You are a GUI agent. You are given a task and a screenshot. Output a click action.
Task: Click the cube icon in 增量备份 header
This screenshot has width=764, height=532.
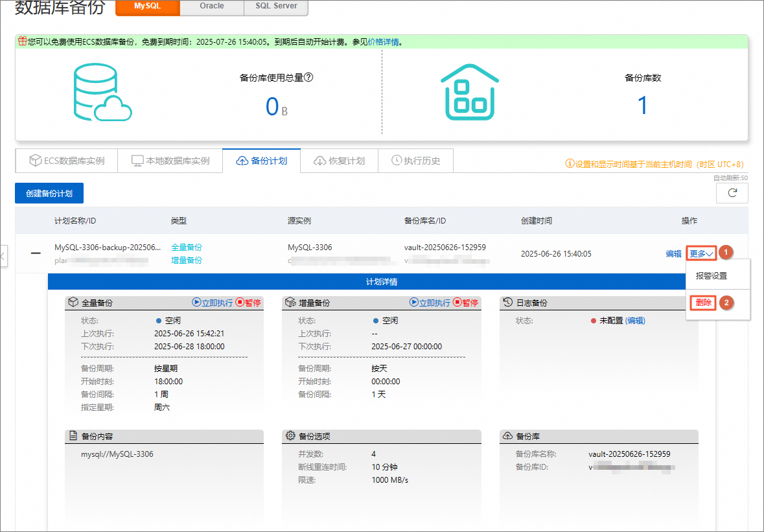[x=290, y=303]
